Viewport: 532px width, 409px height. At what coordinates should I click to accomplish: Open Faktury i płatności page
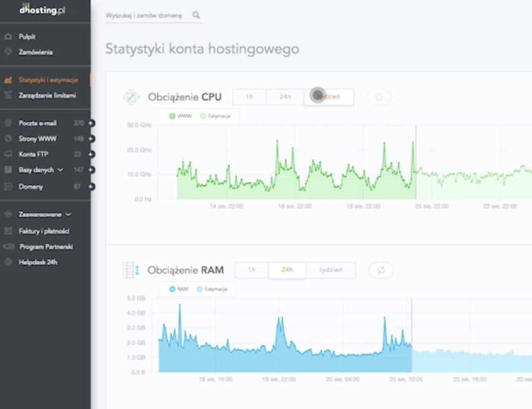coord(44,231)
